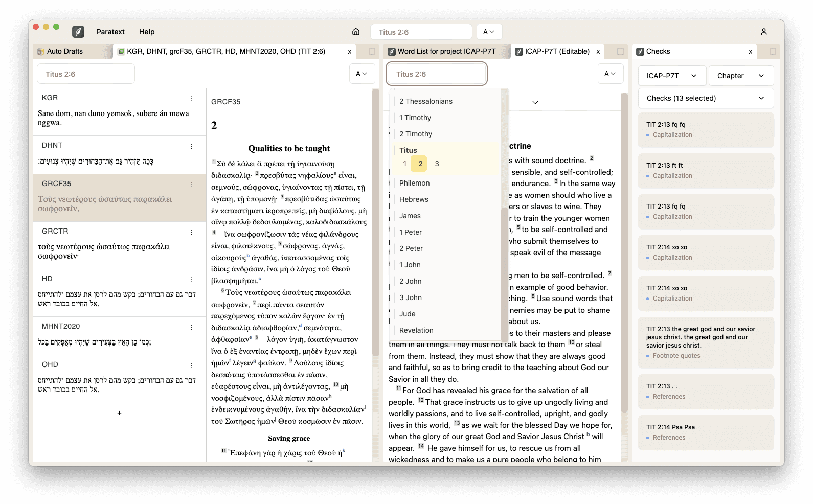Click the title bar Titus 2:6 reference field
This screenshot has width=813, height=504.
point(421,32)
